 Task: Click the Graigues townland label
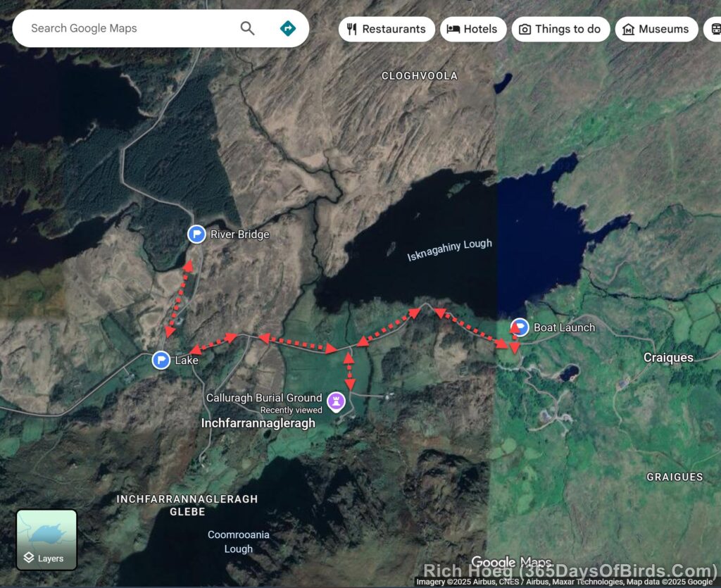click(675, 477)
